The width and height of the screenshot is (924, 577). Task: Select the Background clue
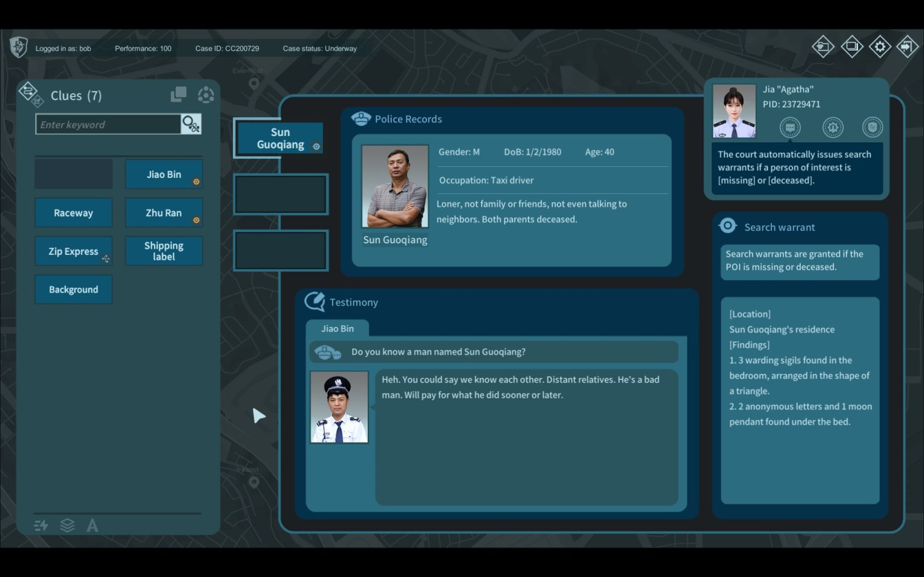point(73,289)
